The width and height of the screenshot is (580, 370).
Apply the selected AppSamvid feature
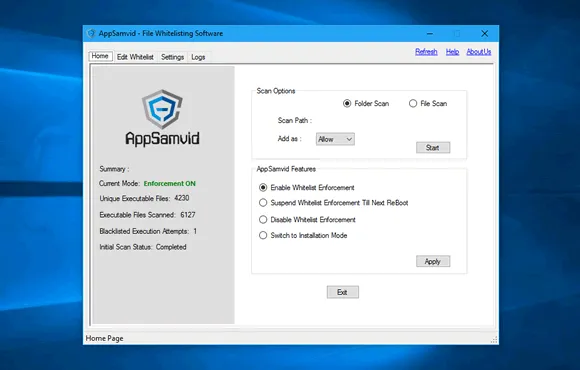[x=433, y=261]
